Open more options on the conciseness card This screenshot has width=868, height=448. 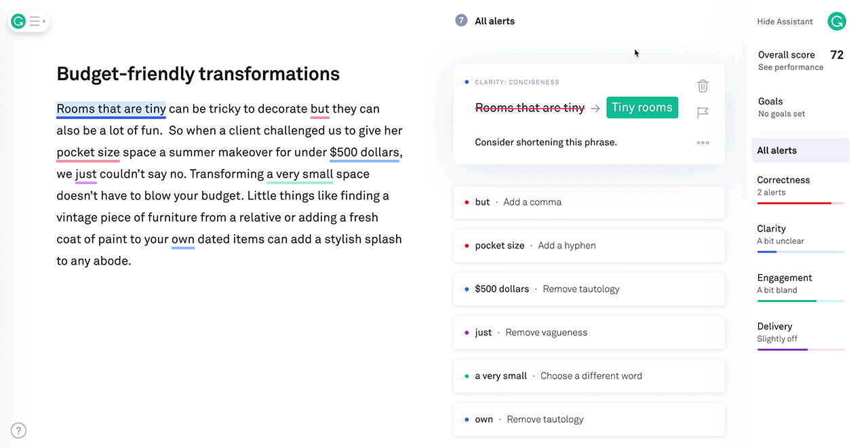coord(703,143)
